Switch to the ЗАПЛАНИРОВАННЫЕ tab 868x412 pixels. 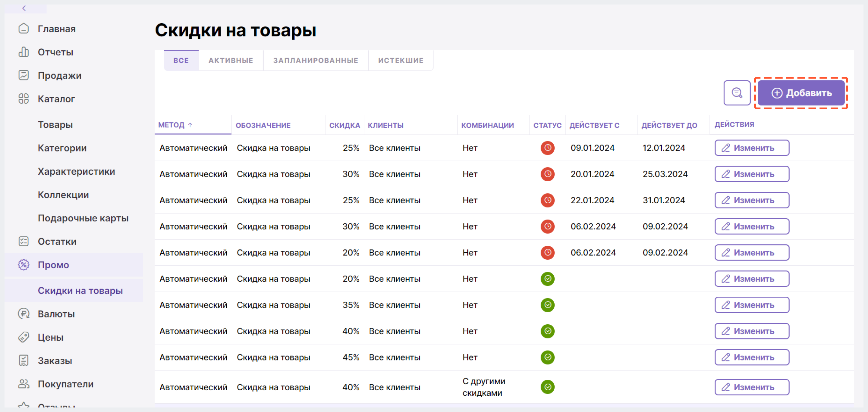pos(316,61)
